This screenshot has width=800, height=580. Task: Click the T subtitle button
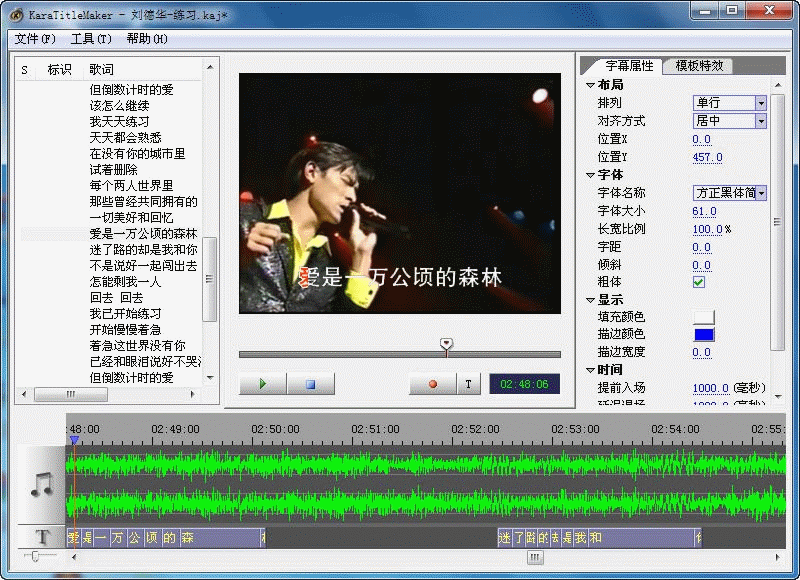468,384
